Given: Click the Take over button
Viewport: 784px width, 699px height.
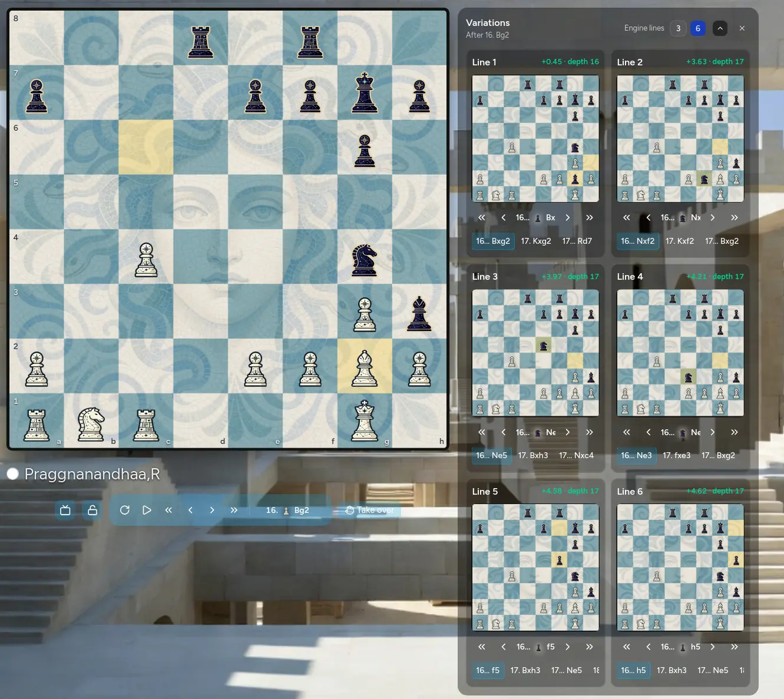Looking at the screenshot, I should 371,510.
